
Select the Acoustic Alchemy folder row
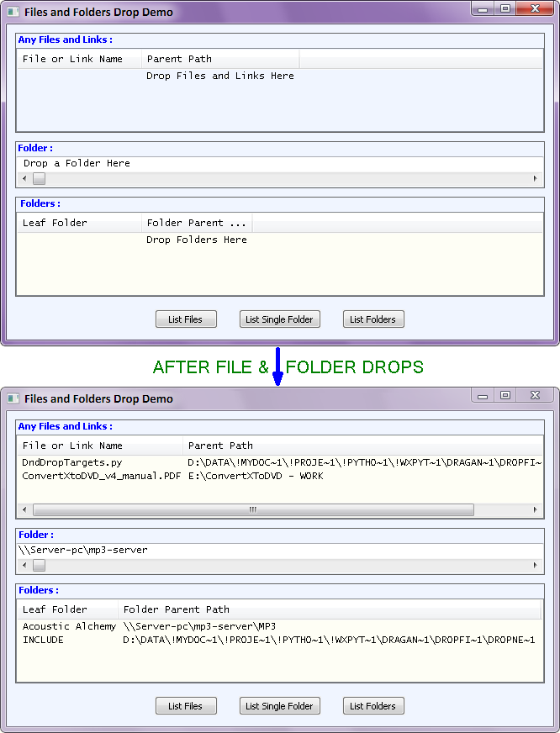[x=69, y=626]
